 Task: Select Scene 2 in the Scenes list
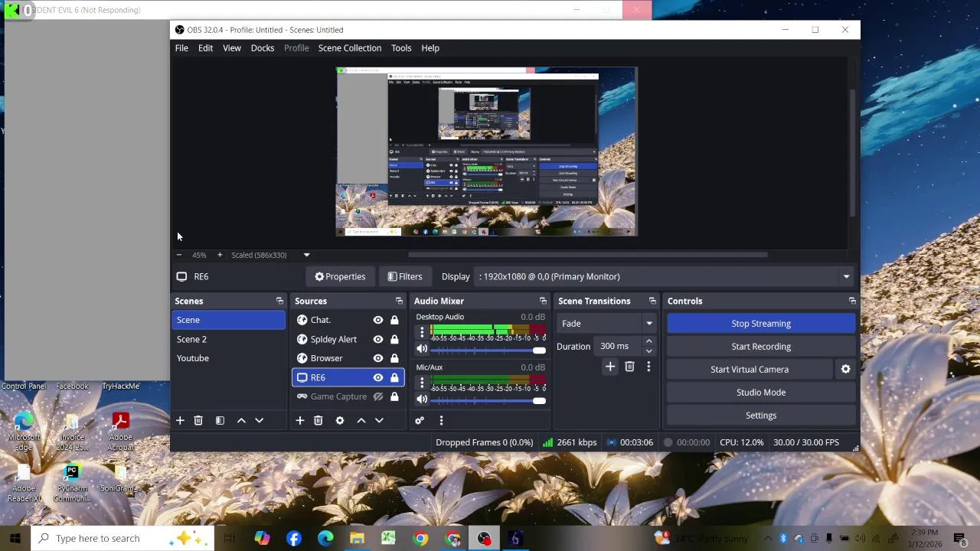pyautogui.click(x=228, y=339)
